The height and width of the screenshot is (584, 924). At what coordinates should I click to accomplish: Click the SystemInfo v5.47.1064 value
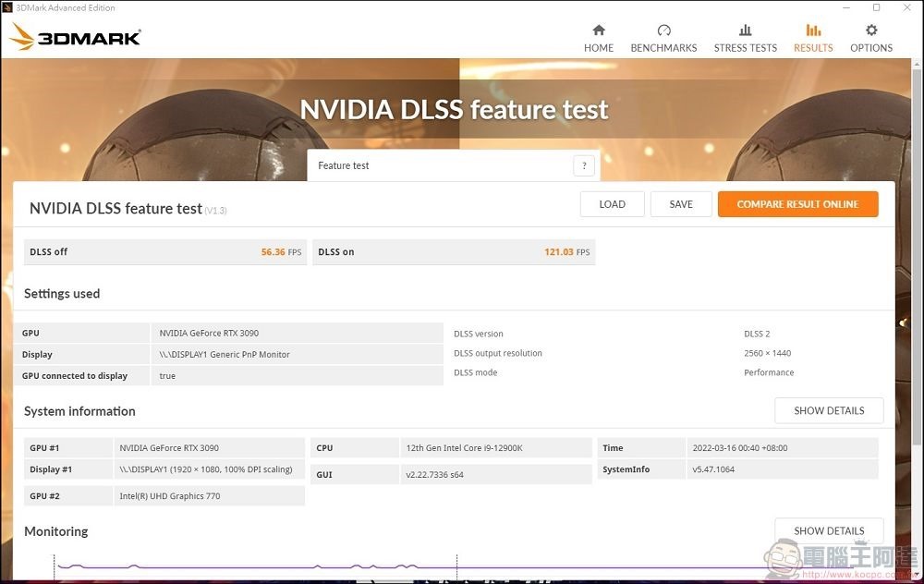(713, 469)
